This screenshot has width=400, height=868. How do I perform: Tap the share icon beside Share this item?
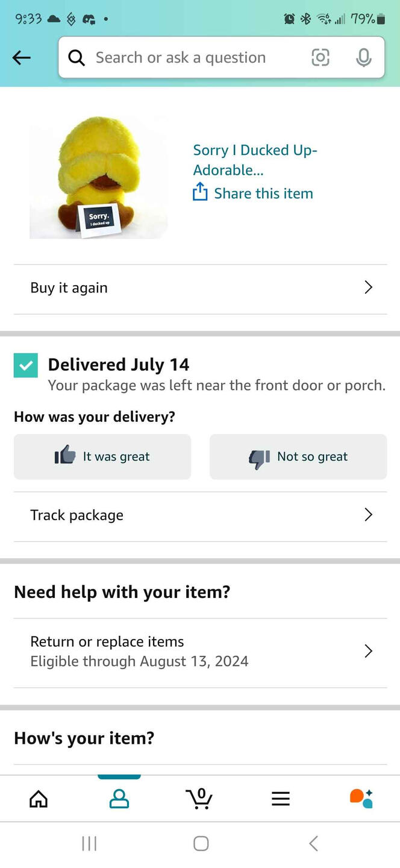[x=199, y=192]
